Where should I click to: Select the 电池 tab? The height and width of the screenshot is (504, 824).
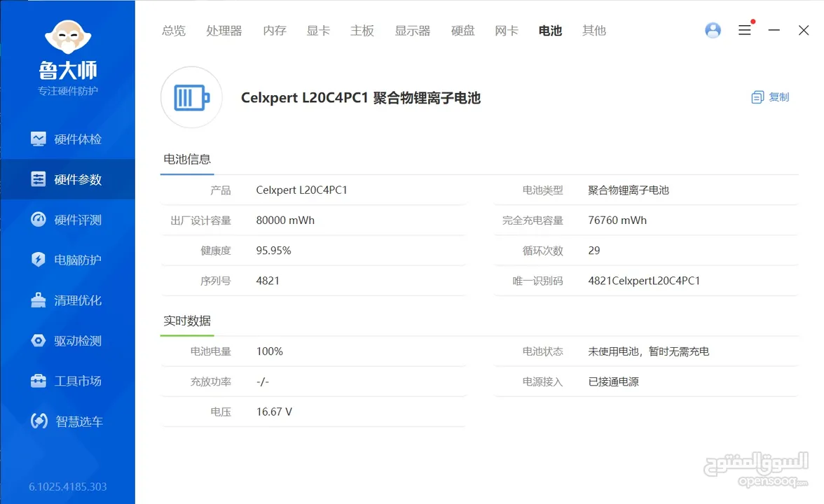tap(550, 31)
